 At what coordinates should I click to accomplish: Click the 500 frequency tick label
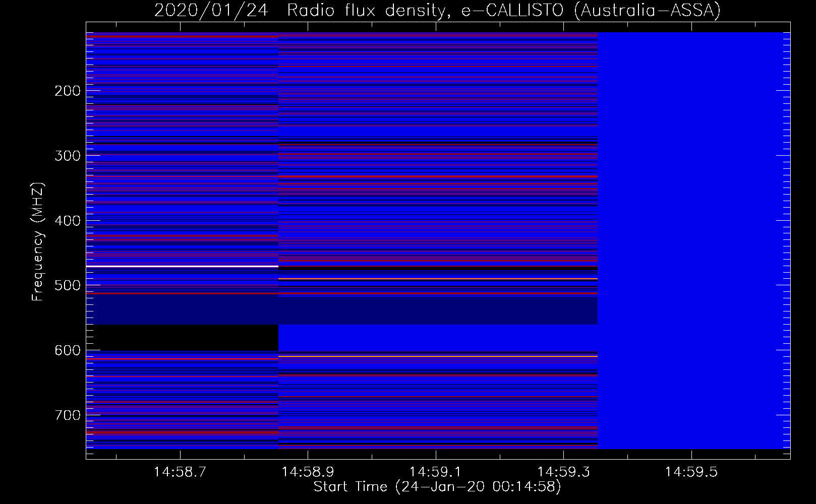pos(68,285)
